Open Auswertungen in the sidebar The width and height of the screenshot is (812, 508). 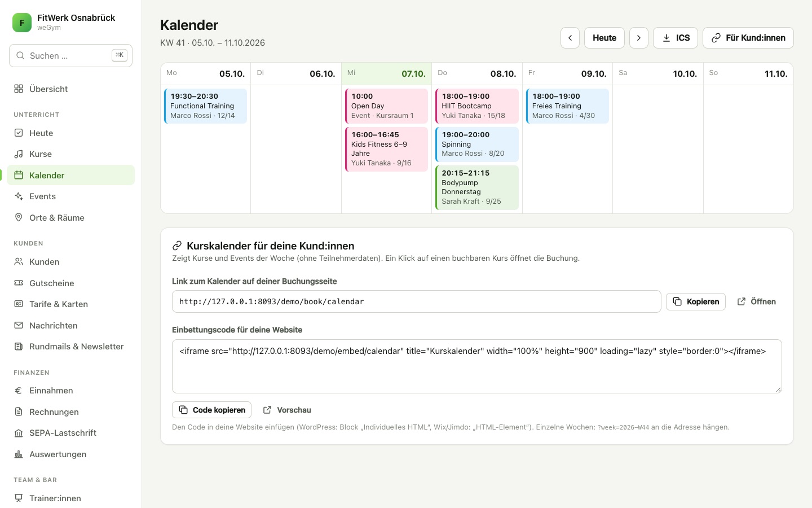[x=70, y=454]
